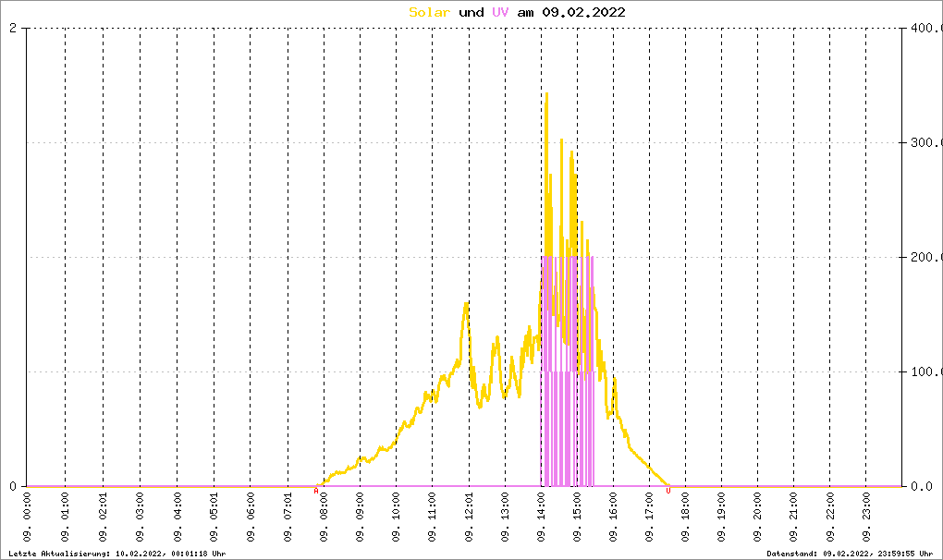Viewport: 943px width, 560px height.
Task: Click the "Letzte Aktualisierung" timestamp in the footer
Action: point(117,554)
